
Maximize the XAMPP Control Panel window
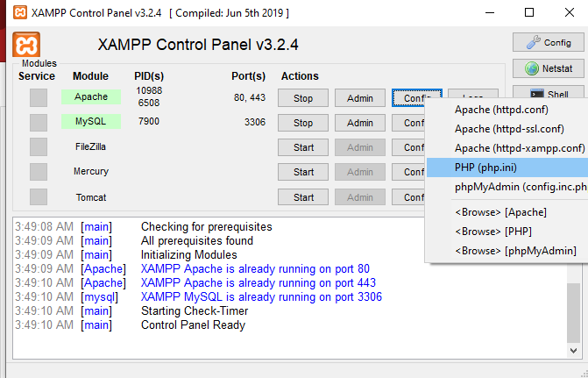point(529,13)
